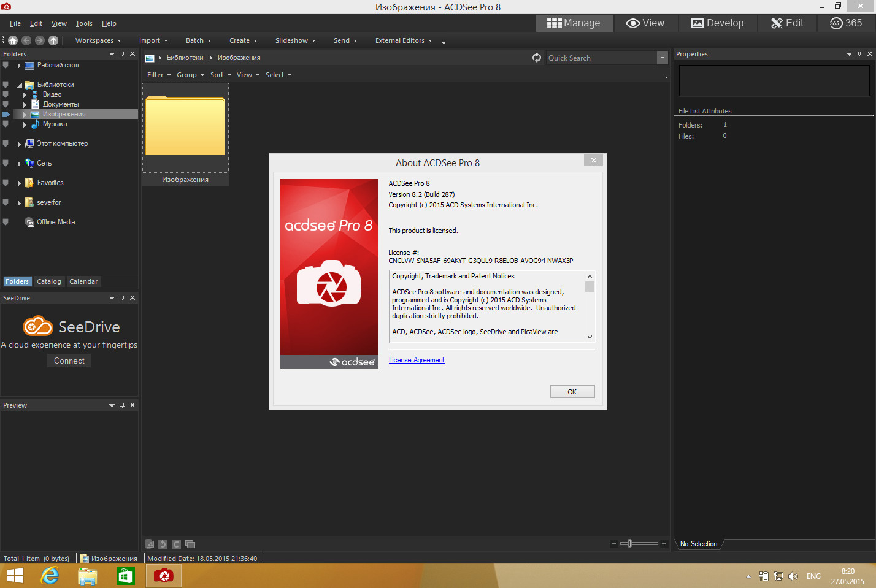Screen dimensions: 876x588
Task: Toggle Easy-Select marker for Favorites
Action: [x=6, y=183]
